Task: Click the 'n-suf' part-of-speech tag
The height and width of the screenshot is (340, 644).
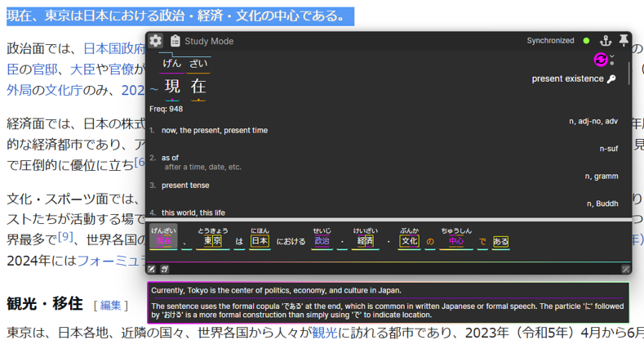Action: point(609,149)
